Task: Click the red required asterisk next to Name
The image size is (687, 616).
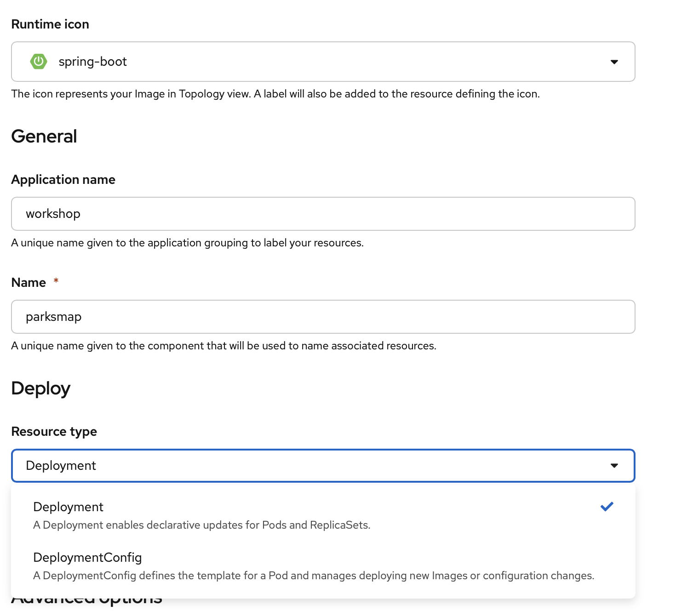Action: pos(56,281)
